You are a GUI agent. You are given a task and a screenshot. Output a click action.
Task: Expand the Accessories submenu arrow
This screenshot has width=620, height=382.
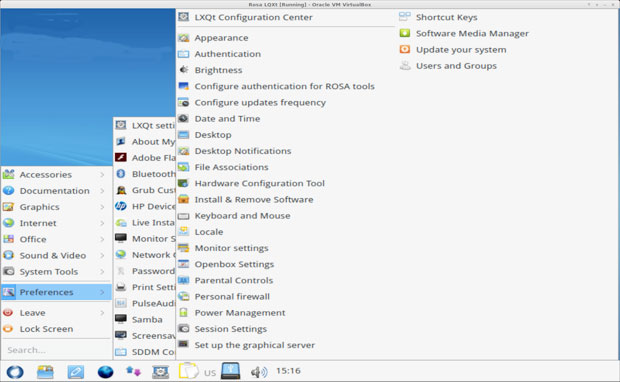click(102, 174)
